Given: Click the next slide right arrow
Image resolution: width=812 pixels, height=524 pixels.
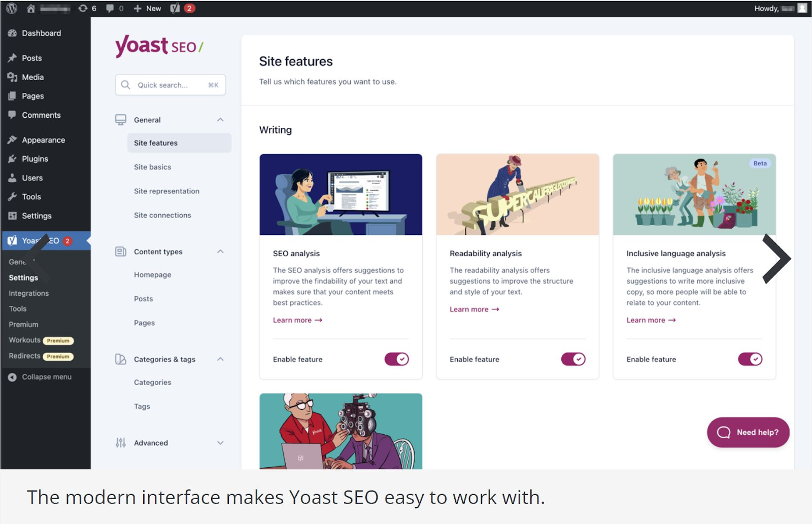Looking at the screenshot, I should [x=776, y=259].
